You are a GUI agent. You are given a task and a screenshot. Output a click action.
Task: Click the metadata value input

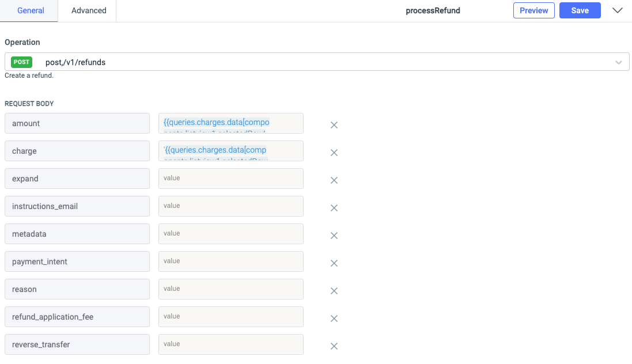(230, 234)
